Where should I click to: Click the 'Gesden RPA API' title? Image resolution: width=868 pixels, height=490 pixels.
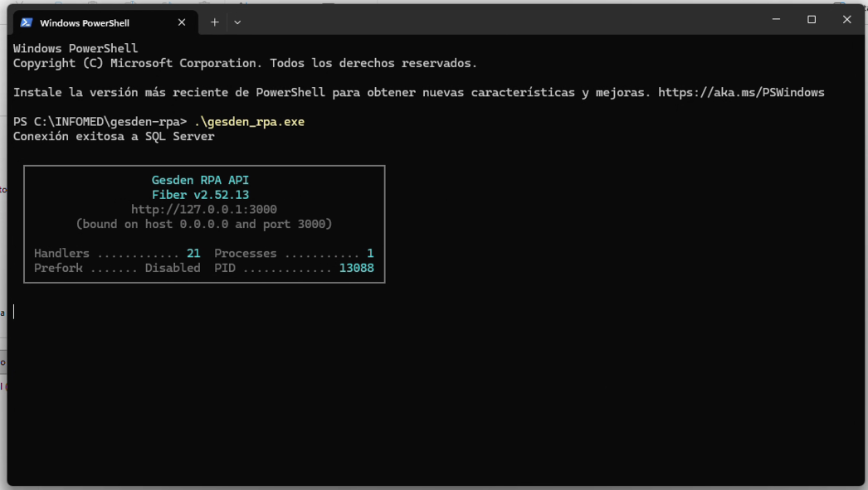pyautogui.click(x=200, y=180)
